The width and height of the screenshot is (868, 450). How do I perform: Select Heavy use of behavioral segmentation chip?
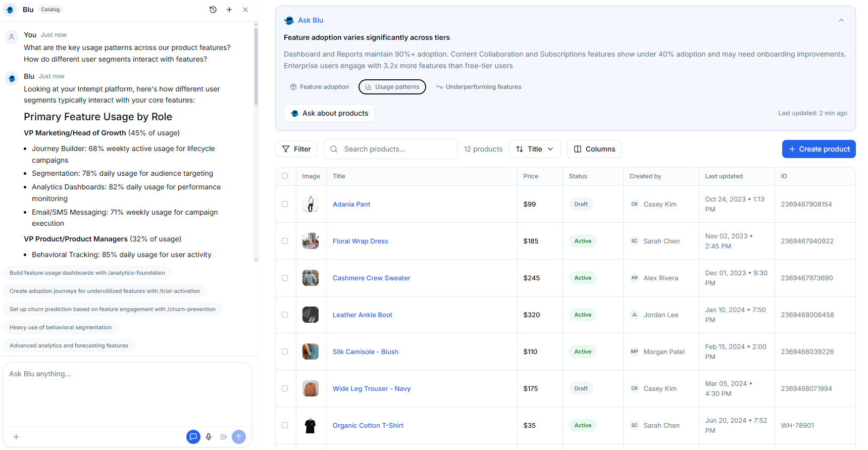[61, 327]
